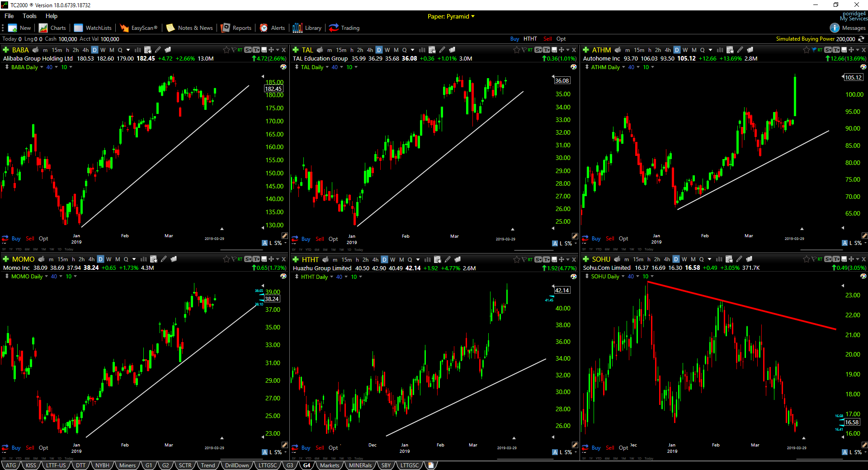The image size is (868, 470).
Task: Click the folder icon on SOHU chart
Action: coord(749,259)
